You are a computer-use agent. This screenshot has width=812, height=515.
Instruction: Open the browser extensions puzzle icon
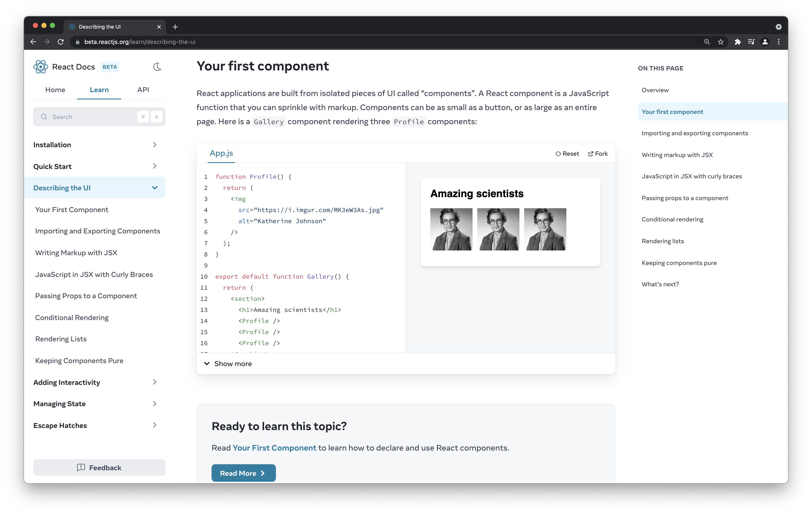[x=738, y=42]
